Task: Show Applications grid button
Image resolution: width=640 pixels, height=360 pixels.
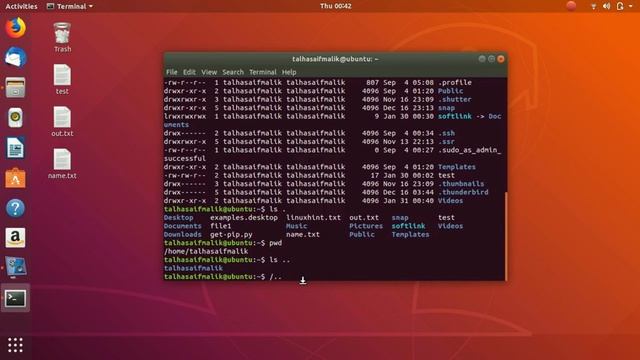Action: [16, 345]
